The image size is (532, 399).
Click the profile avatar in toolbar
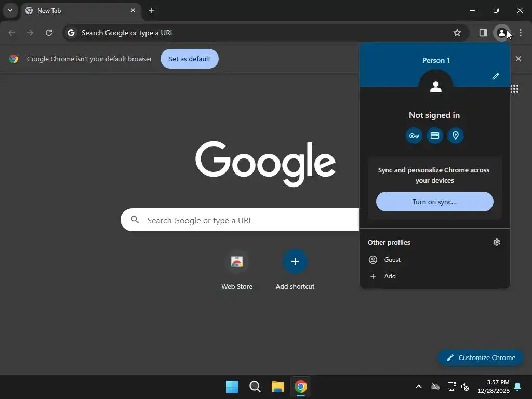click(x=501, y=33)
